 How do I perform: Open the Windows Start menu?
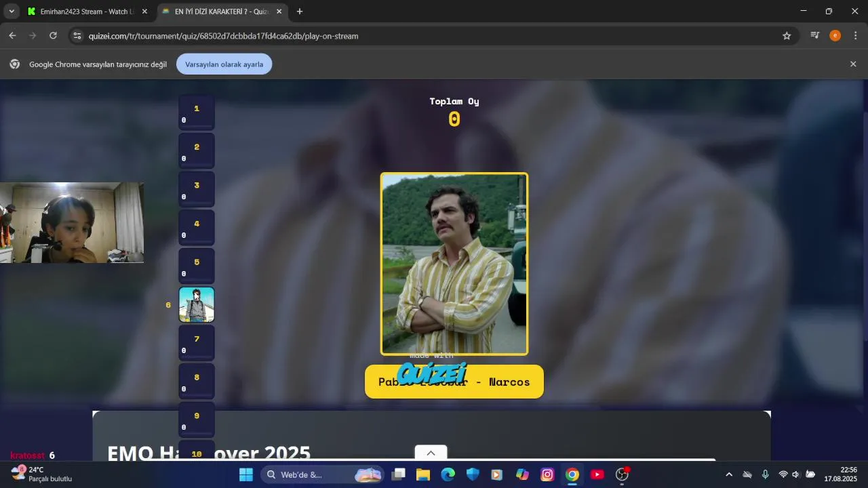point(246,474)
